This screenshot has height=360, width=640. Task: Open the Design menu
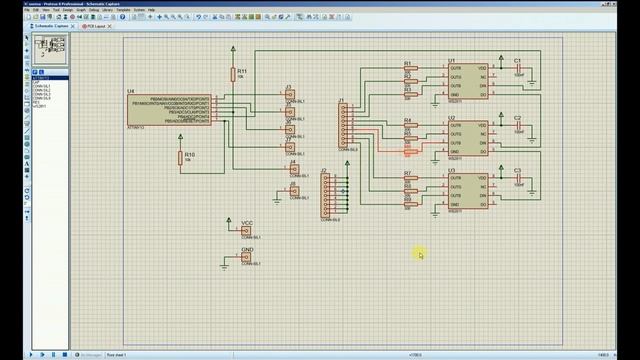(68, 10)
